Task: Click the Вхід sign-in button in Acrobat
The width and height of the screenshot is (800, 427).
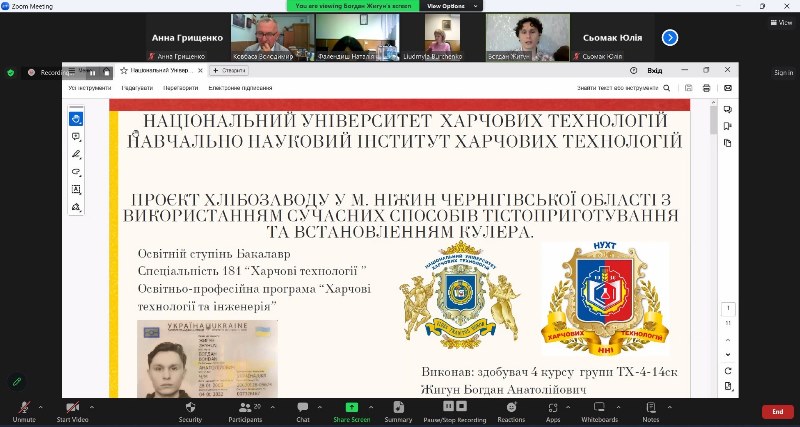Action: [x=655, y=70]
